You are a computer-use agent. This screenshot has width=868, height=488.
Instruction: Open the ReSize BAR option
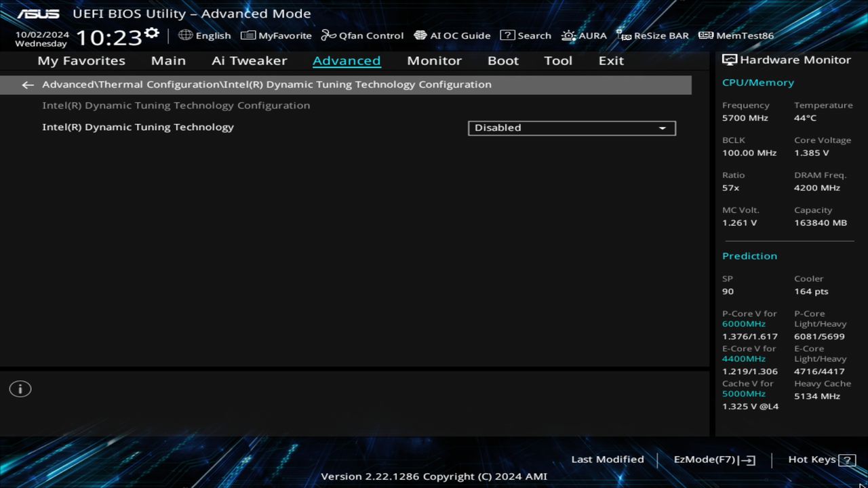point(652,35)
